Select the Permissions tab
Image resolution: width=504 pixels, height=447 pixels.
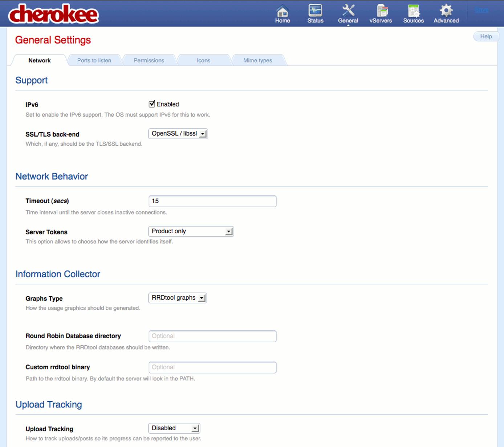point(149,60)
